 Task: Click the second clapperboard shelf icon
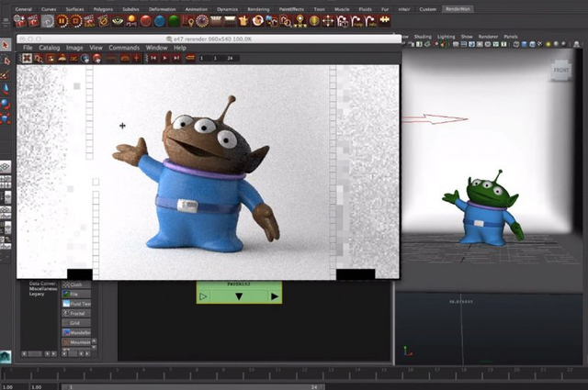33,21
